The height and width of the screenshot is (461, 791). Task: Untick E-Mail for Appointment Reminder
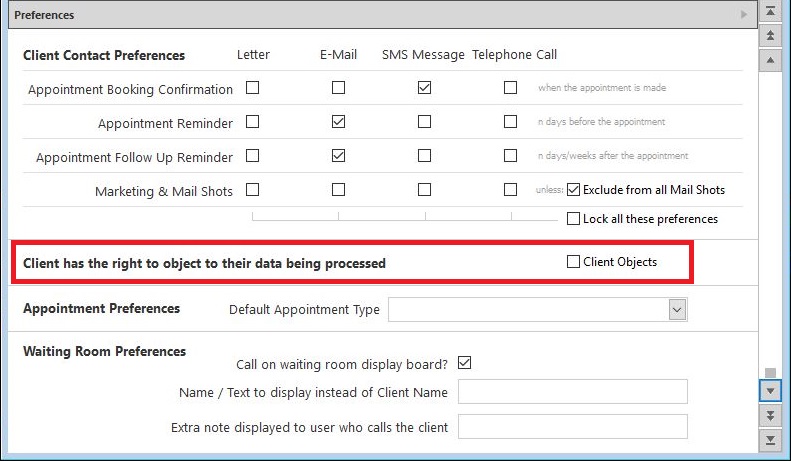[x=338, y=122]
